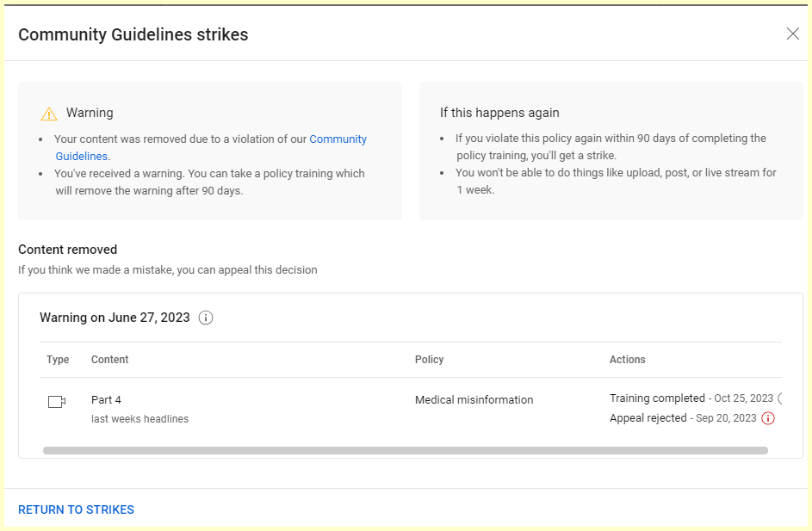
Task: Click the Content column header
Action: point(109,360)
